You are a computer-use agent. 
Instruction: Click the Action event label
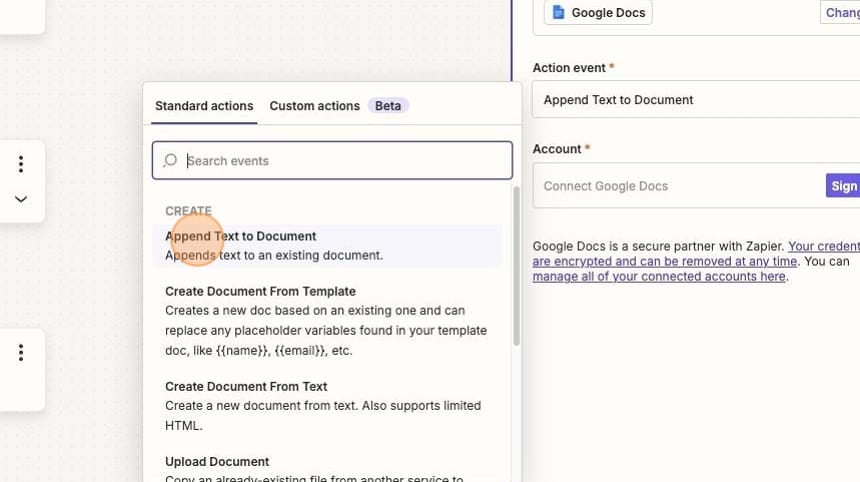(569, 68)
